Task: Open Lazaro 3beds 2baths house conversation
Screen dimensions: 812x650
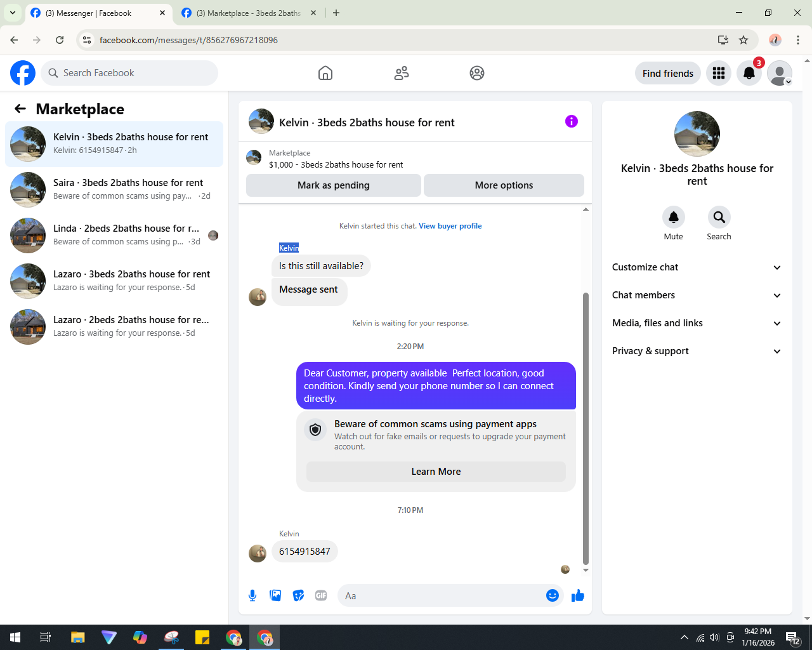Action: (114, 281)
